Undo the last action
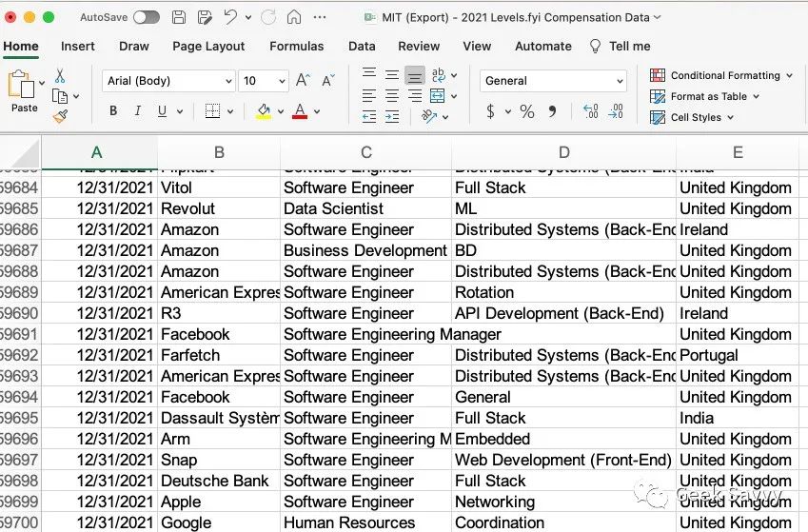Viewport: 808px width, 532px height. (230, 17)
